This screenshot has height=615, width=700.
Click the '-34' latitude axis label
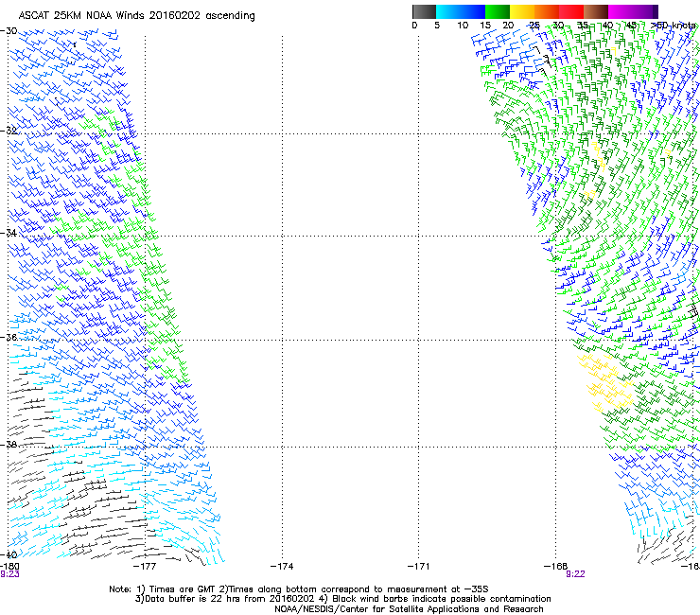coord(9,233)
